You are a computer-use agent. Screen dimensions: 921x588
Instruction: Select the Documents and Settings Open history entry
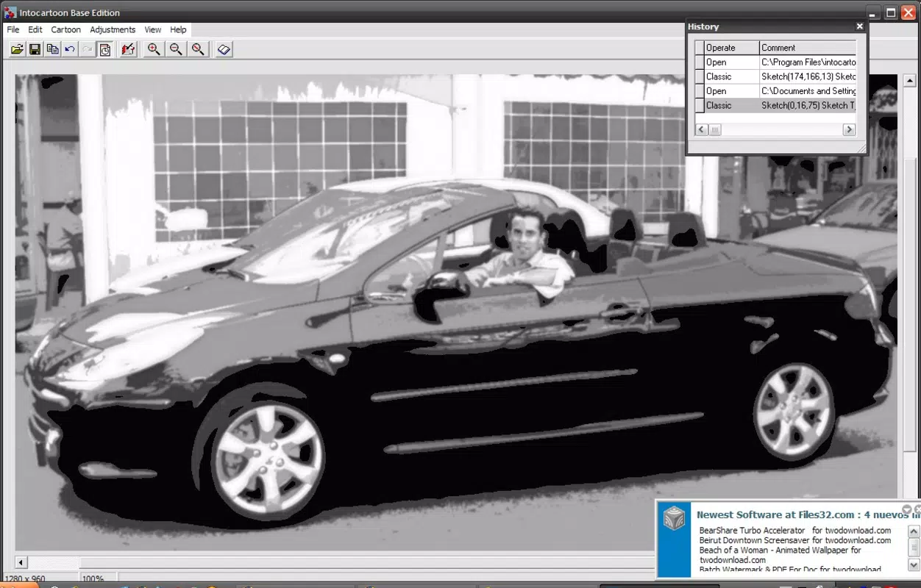tap(776, 91)
